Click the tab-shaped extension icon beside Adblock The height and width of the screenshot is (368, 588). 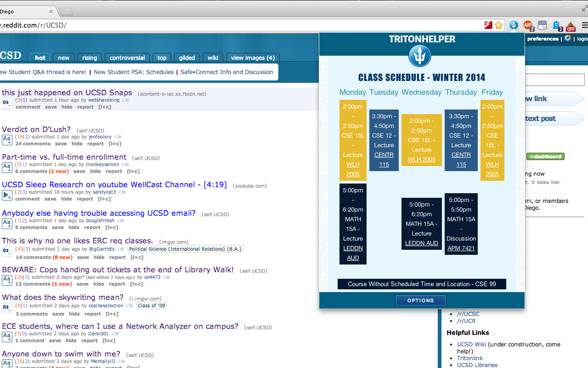click(542, 25)
